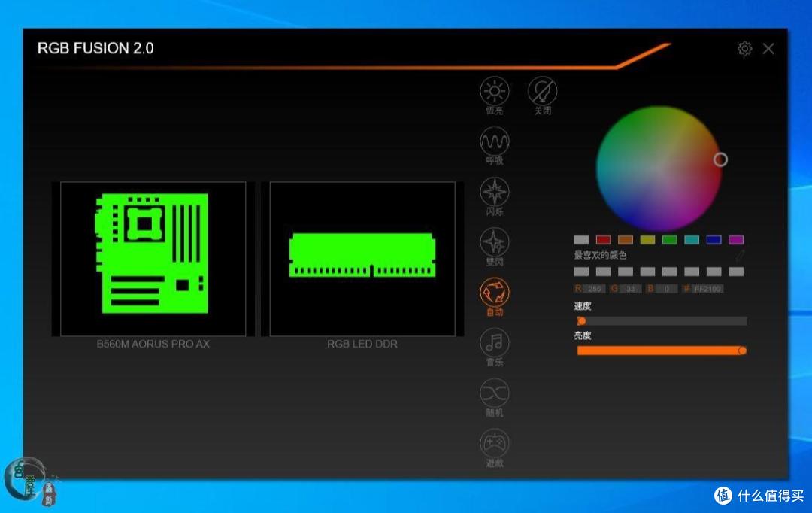
Task: Click the 速度 speed slider track
Action: (x=662, y=320)
